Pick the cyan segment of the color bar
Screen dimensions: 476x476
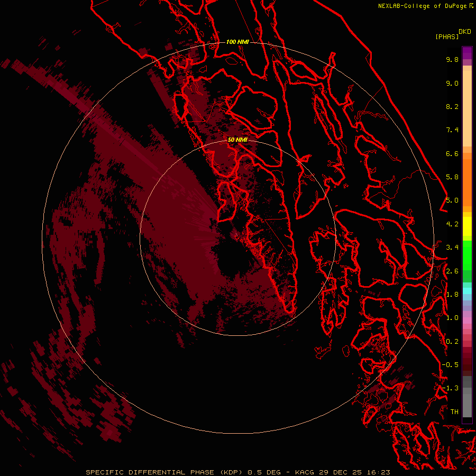pyautogui.click(x=467, y=291)
